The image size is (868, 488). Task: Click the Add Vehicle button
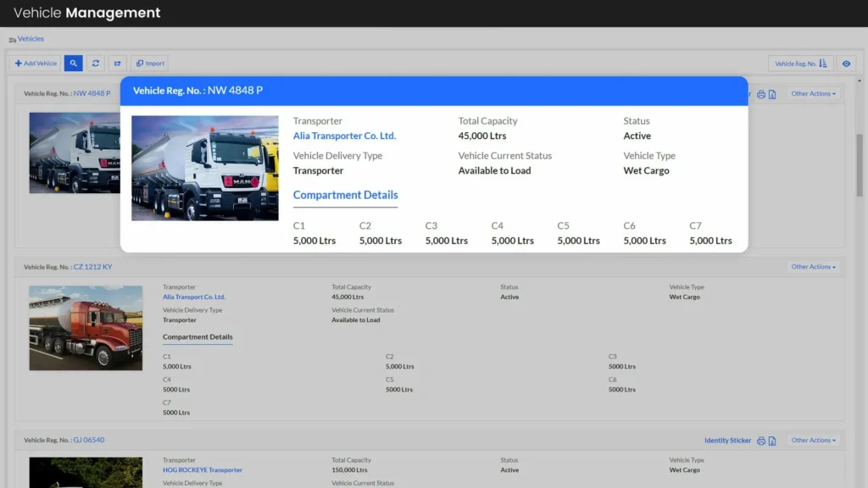point(36,64)
